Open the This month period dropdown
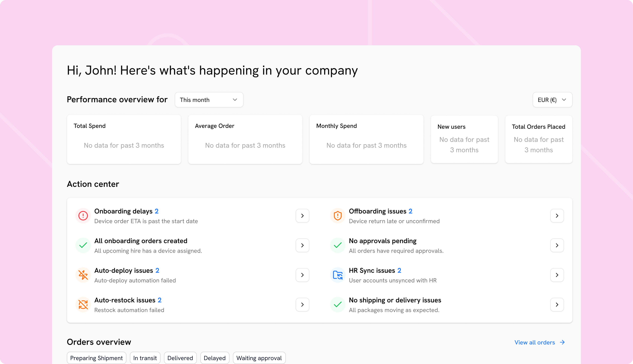Image resolution: width=633 pixels, height=364 pixels. point(209,100)
